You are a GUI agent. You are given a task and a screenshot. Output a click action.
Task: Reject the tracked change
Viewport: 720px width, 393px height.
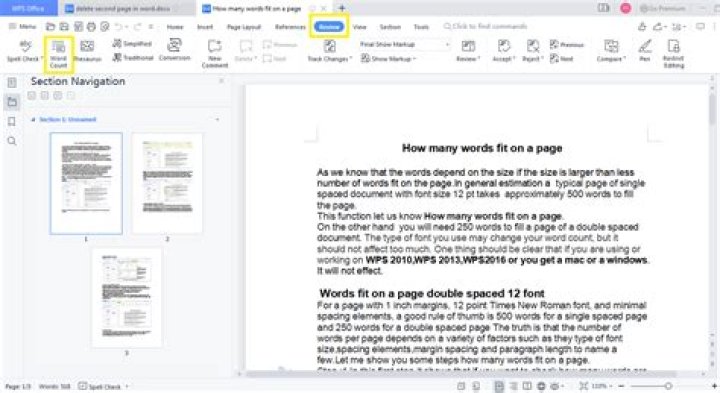coord(533,51)
